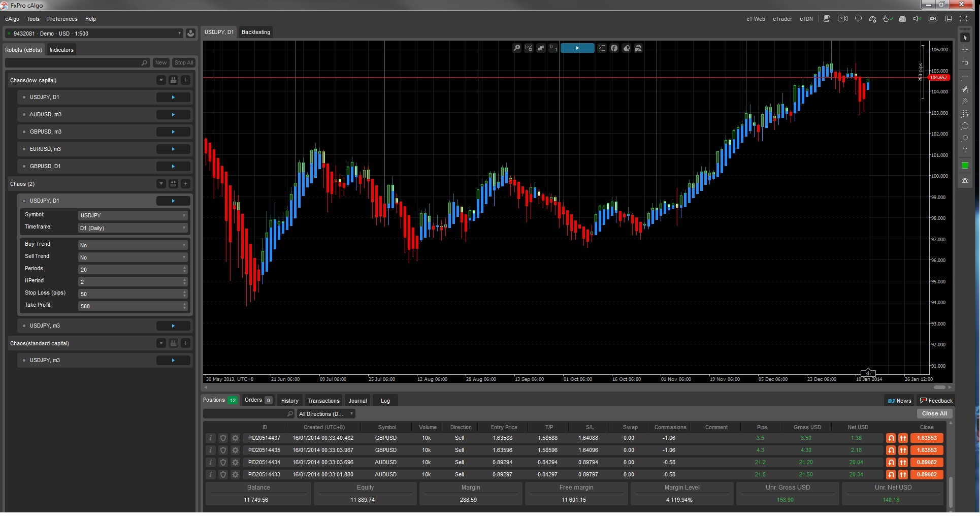
Task: Open modify gear for position PID20514434
Action: [235, 462]
